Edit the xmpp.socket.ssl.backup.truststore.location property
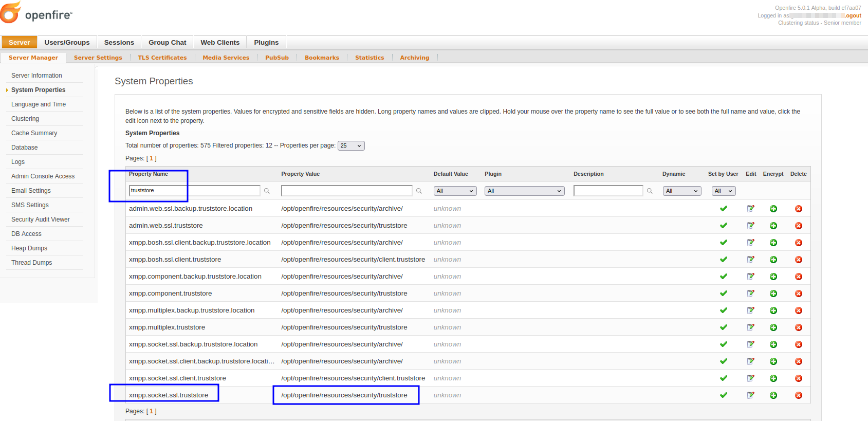868x421 pixels. point(751,344)
